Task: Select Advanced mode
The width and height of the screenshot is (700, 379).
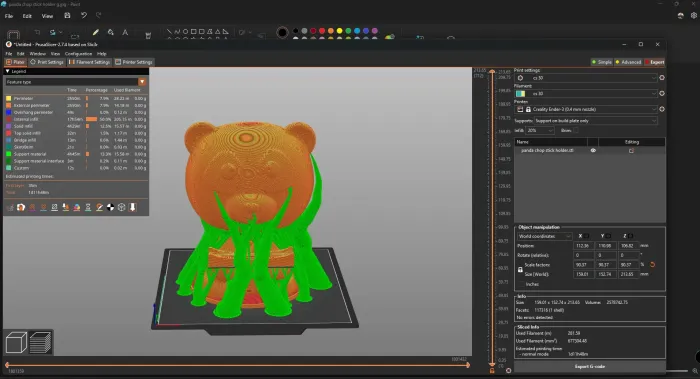Action: pyautogui.click(x=628, y=62)
